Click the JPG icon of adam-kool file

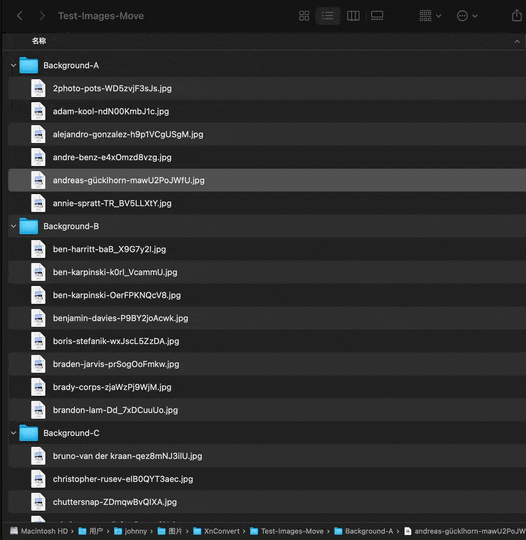coord(38,111)
